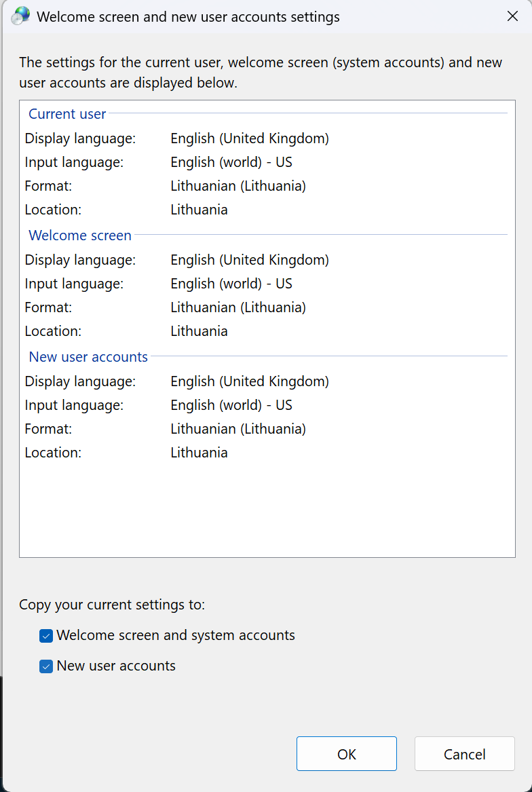Click Input language value under Current user
This screenshot has height=792, width=532.
tap(231, 162)
